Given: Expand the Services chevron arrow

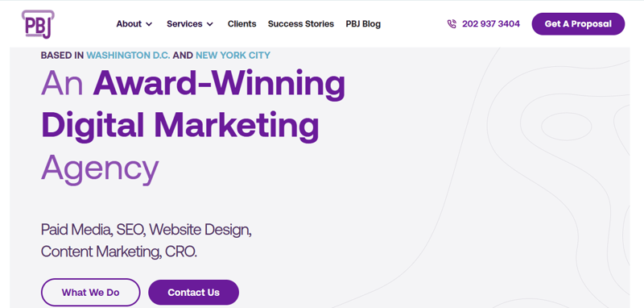Looking at the screenshot, I should [x=210, y=24].
